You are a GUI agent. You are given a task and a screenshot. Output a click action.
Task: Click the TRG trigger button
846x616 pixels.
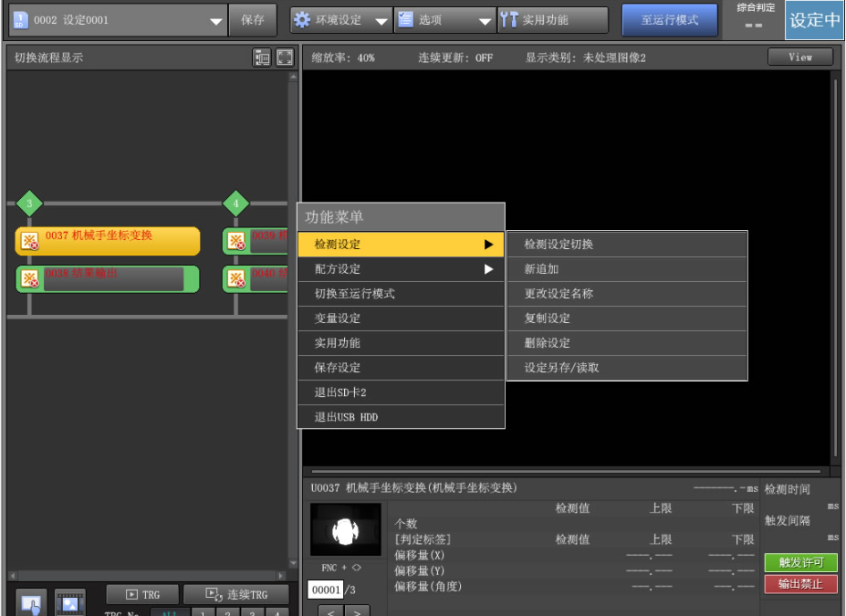click(142, 594)
